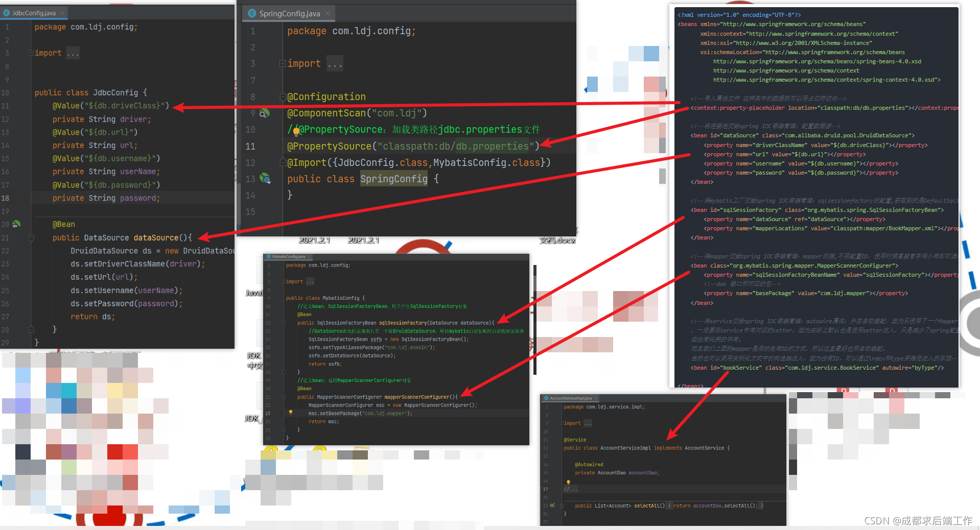This screenshot has width=980, height=530.
Task: Open the lightbulb quick-fix in SpringConfig.java
Action: click(296, 132)
